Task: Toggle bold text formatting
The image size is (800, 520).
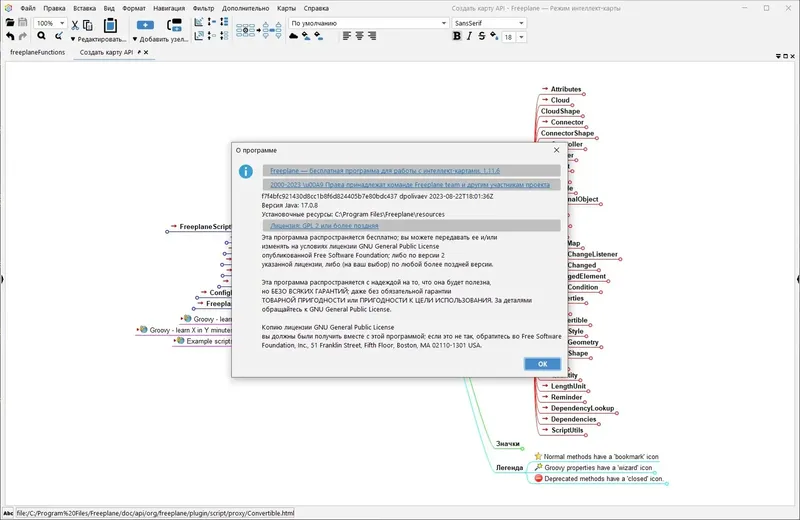Action: (457, 36)
